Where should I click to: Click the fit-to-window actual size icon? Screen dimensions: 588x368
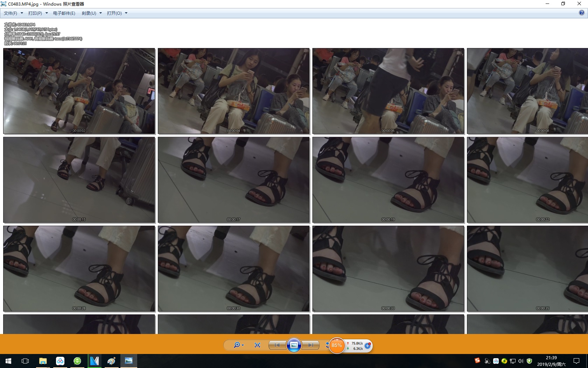click(x=257, y=345)
